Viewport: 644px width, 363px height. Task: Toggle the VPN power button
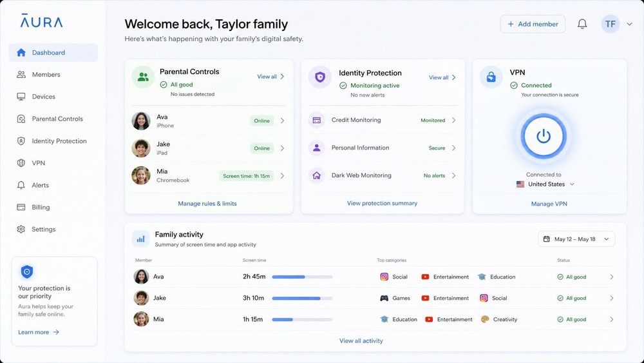[544, 136]
